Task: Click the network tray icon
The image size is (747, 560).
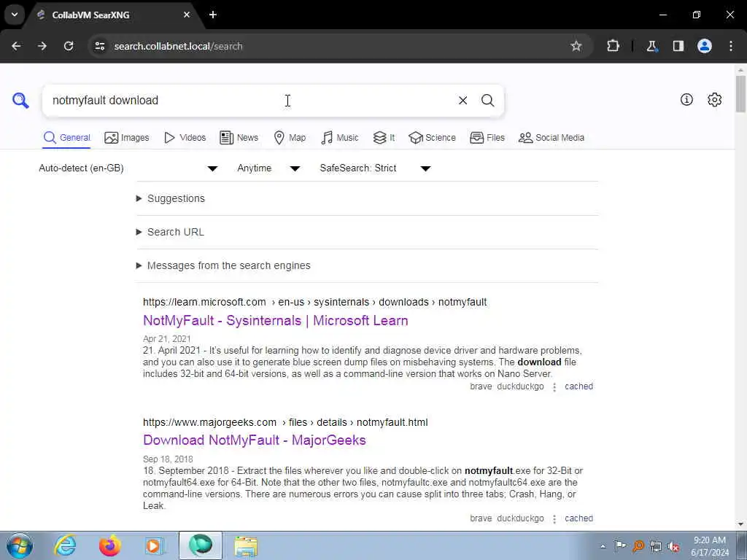Action: click(x=656, y=546)
